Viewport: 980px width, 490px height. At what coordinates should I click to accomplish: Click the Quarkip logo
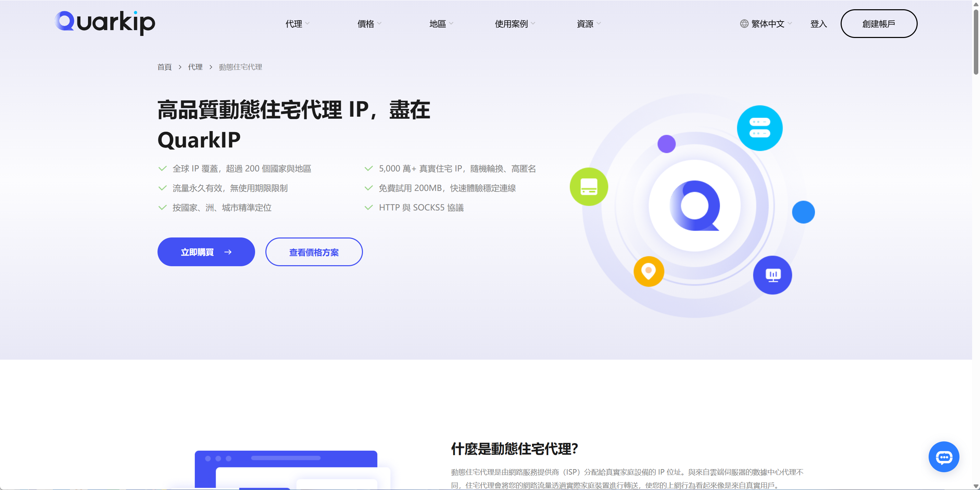point(105,23)
